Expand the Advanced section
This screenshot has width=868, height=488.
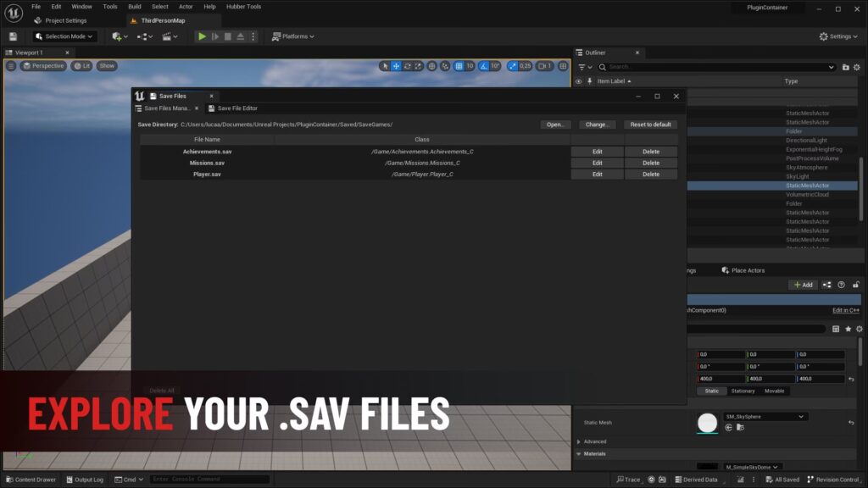[x=579, y=441]
